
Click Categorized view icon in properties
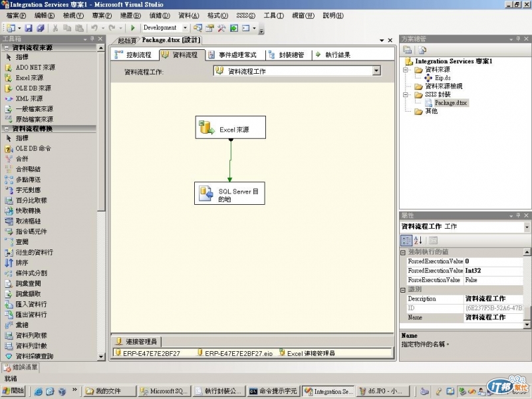pyautogui.click(x=406, y=241)
